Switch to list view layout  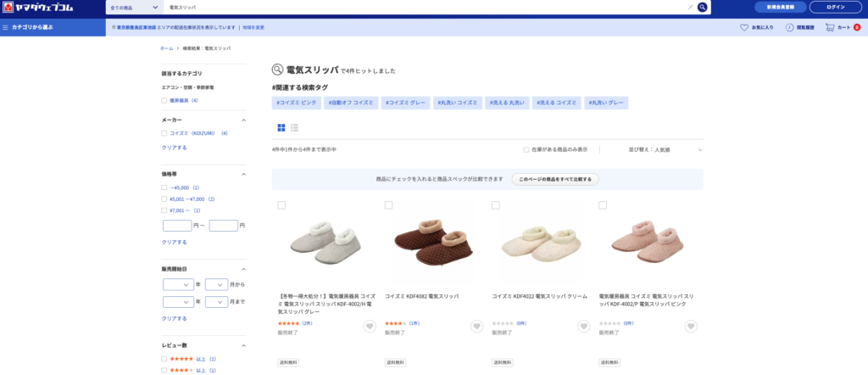pyautogui.click(x=294, y=128)
